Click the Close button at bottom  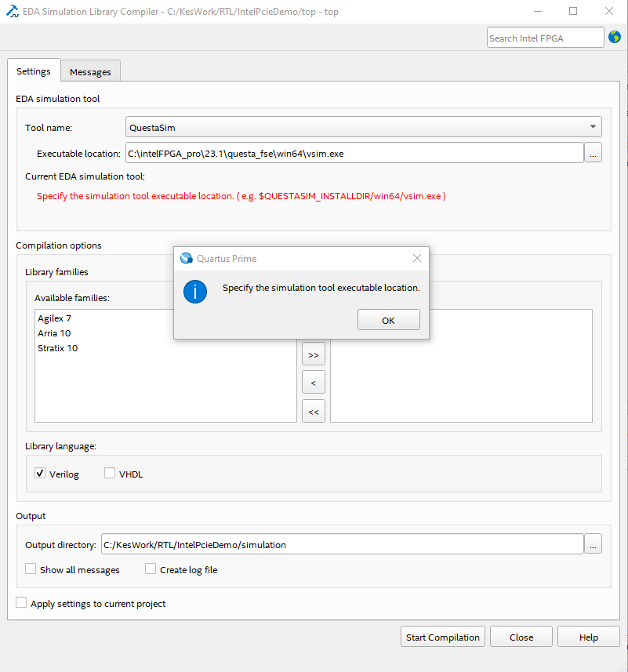tap(521, 637)
